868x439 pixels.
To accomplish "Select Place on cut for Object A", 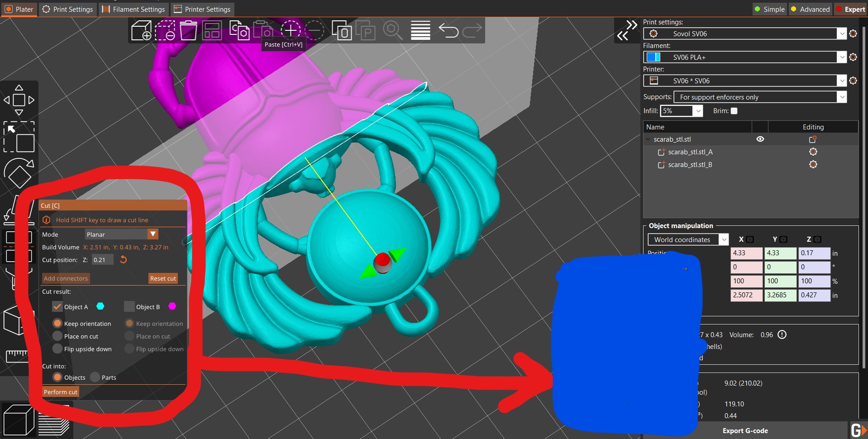I will pyautogui.click(x=57, y=336).
